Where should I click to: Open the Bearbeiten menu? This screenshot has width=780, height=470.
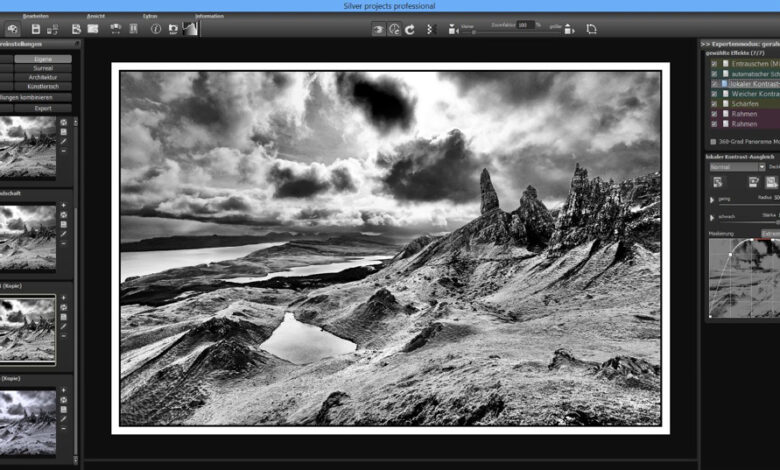(x=35, y=16)
